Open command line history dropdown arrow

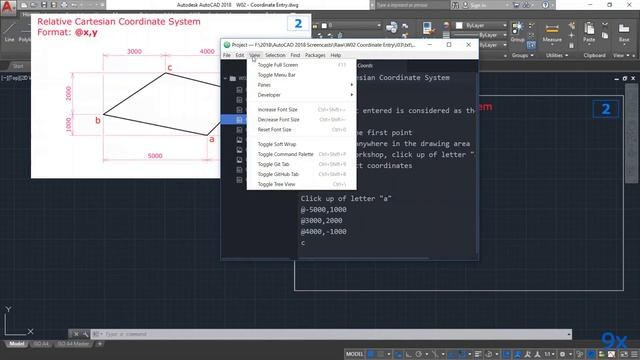click(569, 334)
